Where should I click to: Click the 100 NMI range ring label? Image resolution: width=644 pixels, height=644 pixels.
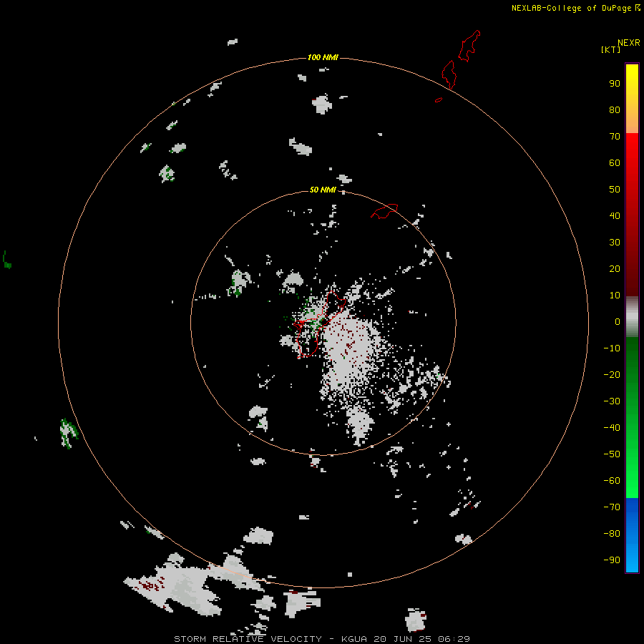pyautogui.click(x=323, y=57)
